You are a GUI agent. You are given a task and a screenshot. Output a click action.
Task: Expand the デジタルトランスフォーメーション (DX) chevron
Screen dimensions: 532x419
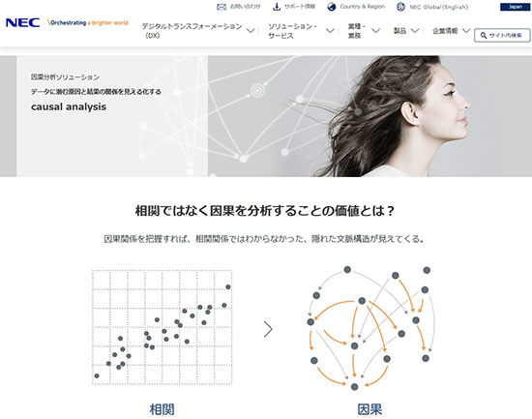(x=251, y=31)
